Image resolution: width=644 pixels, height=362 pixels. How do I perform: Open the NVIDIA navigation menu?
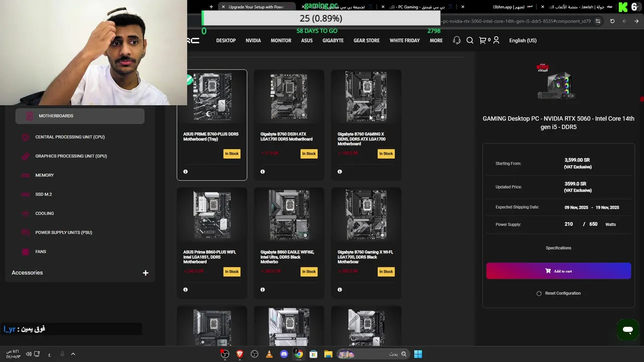pos(253,41)
